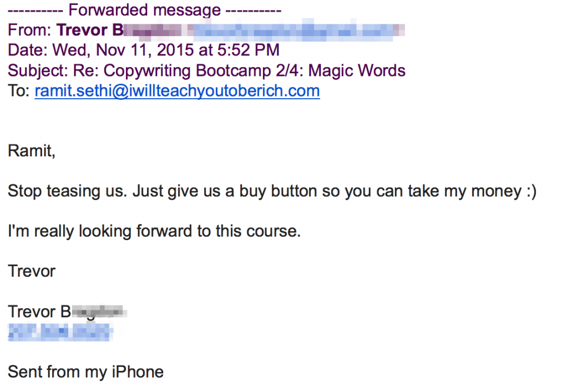Click the Forwarded message header line
Screen dimensions: 568x392
tap(145, 10)
